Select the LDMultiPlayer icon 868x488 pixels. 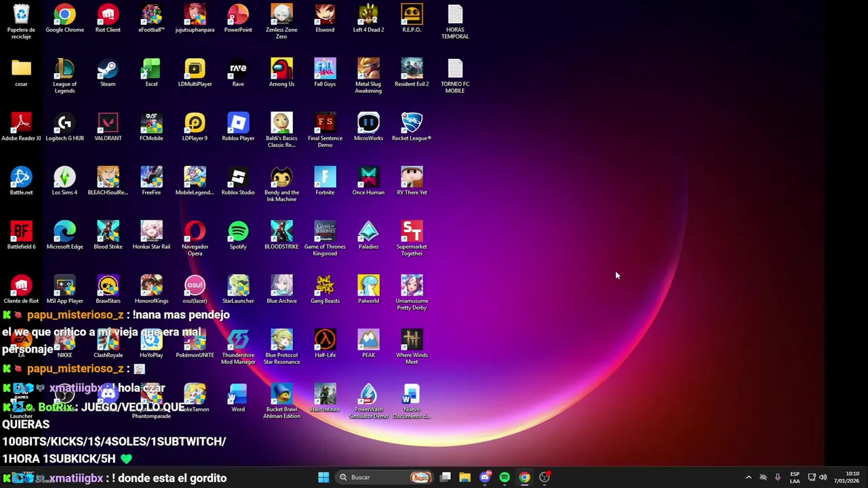pos(195,73)
